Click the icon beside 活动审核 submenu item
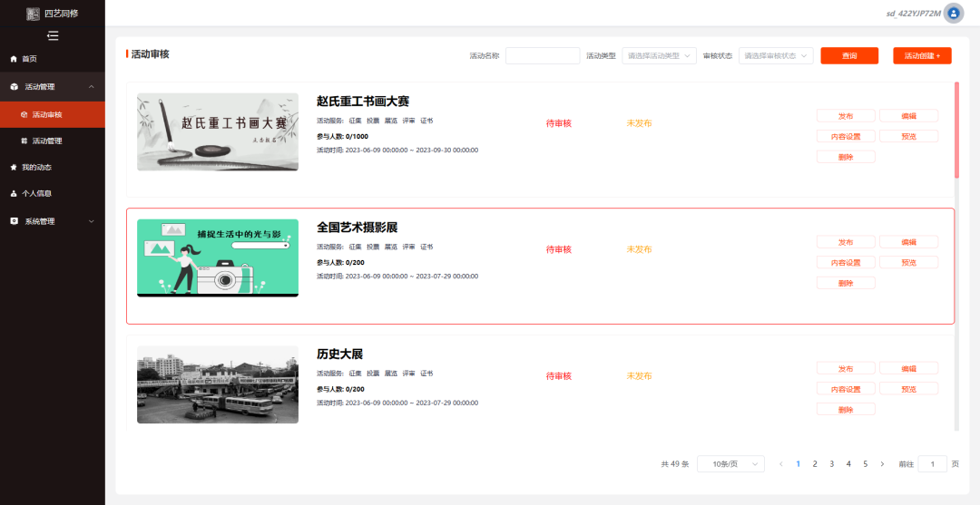This screenshot has width=980, height=505. [24, 115]
